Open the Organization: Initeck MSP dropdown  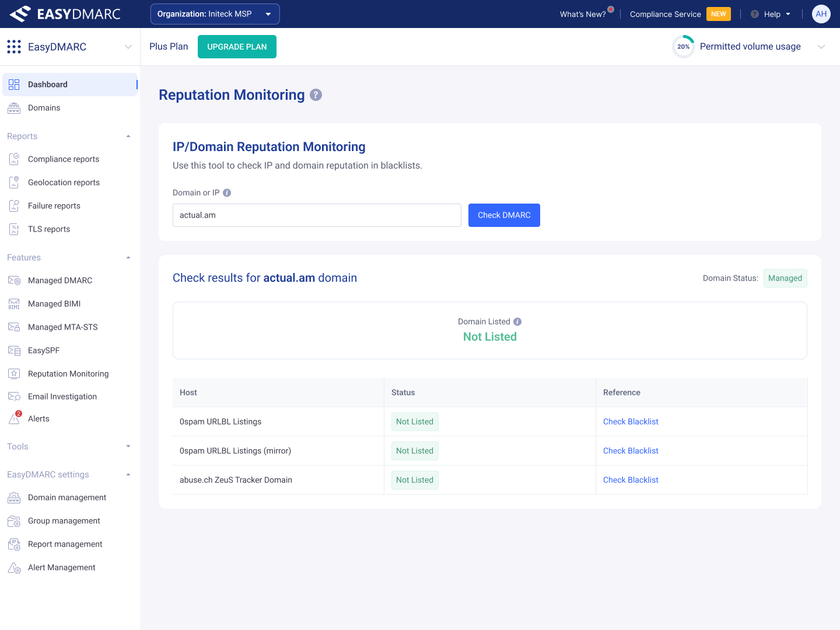(215, 14)
